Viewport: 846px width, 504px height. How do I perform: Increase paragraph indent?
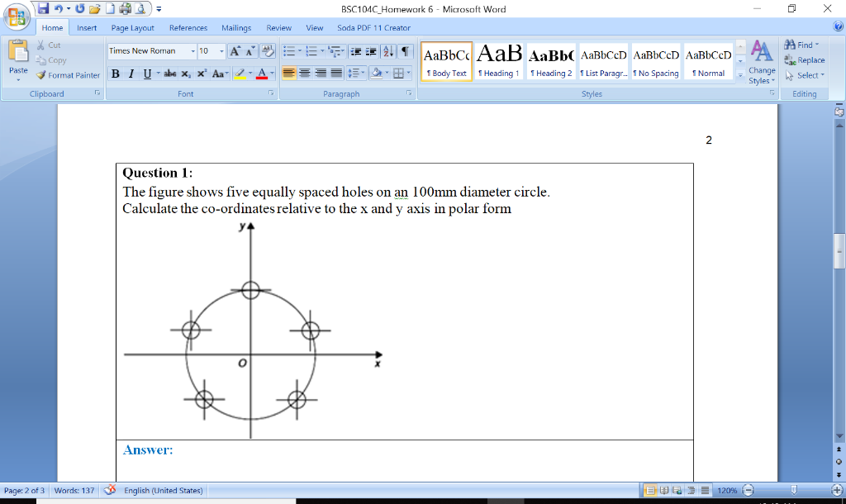371,51
